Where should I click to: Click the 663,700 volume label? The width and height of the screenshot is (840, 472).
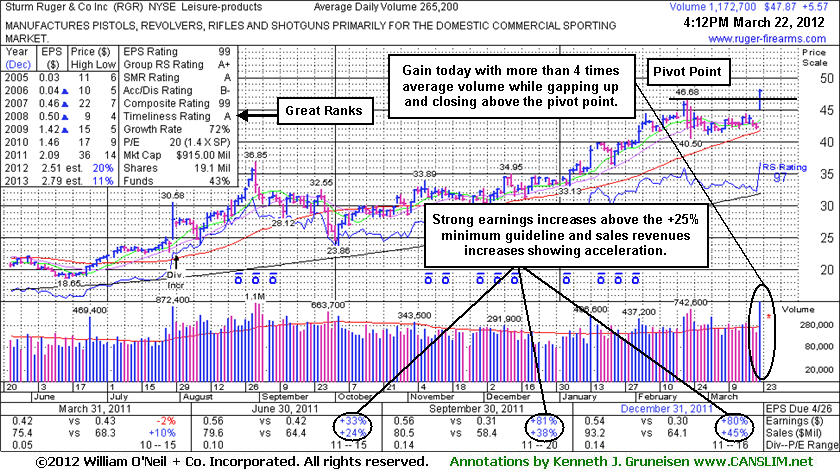328,305
